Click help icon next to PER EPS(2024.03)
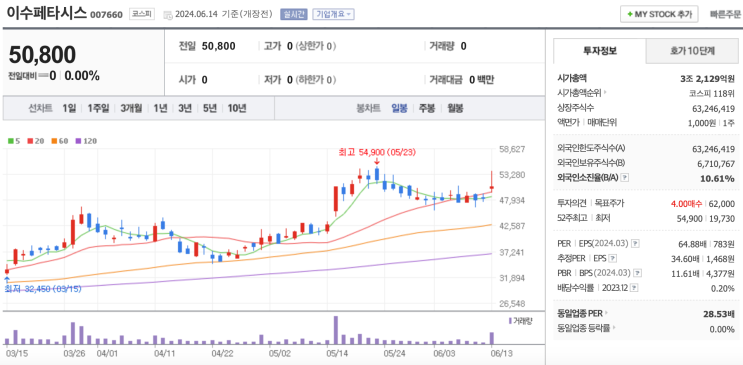Image resolution: width=743 pixels, height=365 pixels. [x=635, y=244]
